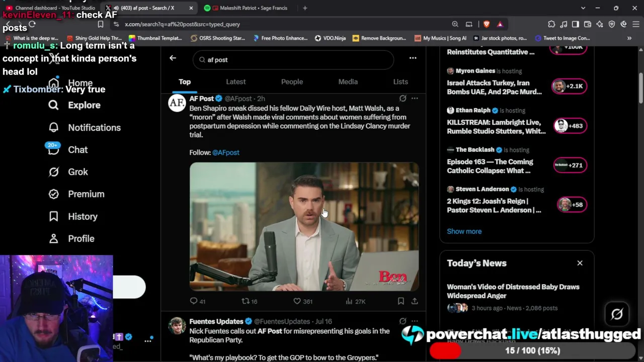Viewport: 644px width, 362px height.
Task: Open the Tweet to Image Con... bookmark
Action: point(562,38)
